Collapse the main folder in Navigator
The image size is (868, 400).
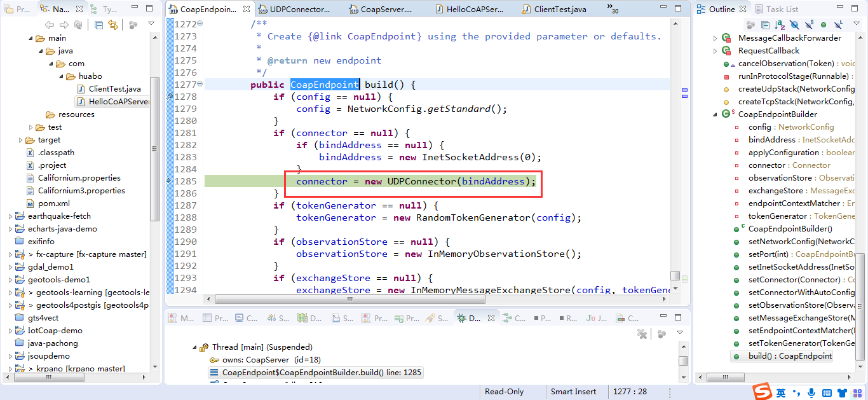click(x=31, y=38)
